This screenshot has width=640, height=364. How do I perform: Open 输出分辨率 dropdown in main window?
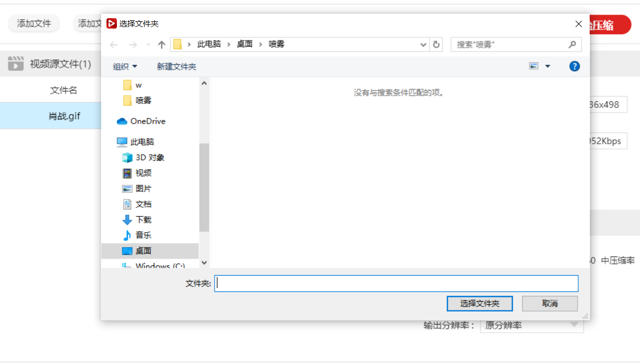[x=532, y=326]
